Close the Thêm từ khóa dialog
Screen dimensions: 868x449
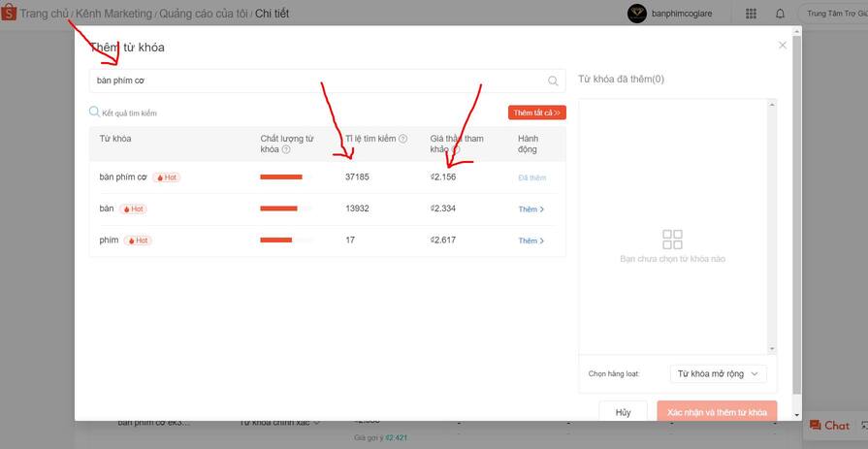point(783,45)
